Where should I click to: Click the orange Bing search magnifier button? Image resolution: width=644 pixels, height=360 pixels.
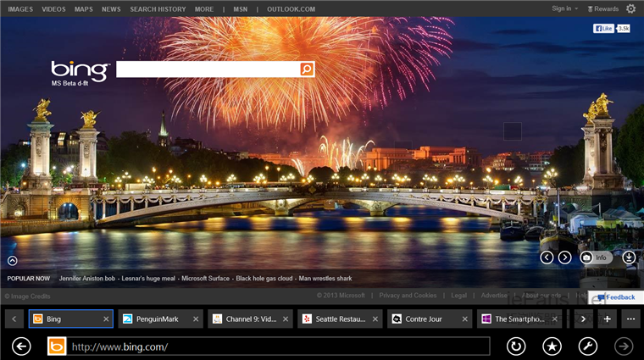[307, 69]
